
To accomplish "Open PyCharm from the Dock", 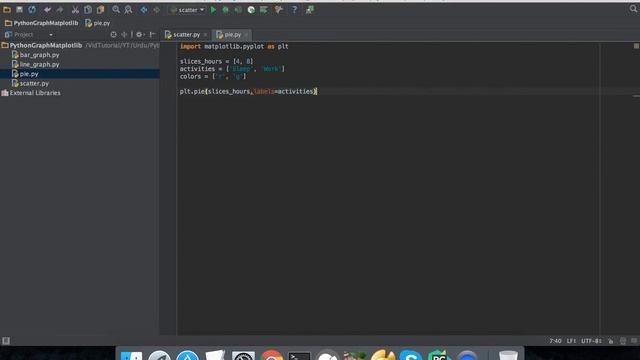I will (x=439, y=355).
